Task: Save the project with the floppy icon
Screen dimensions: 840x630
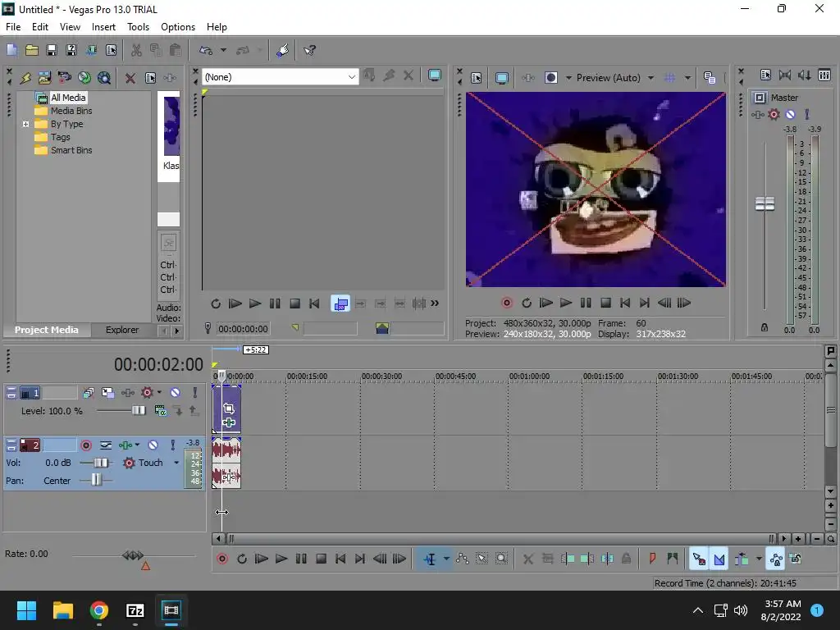Action: [x=52, y=50]
